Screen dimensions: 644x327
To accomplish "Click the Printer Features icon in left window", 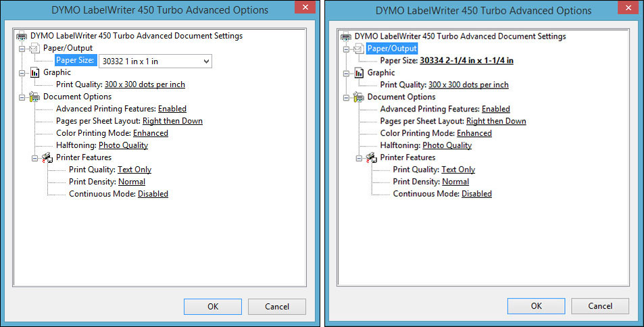I will (x=48, y=157).
